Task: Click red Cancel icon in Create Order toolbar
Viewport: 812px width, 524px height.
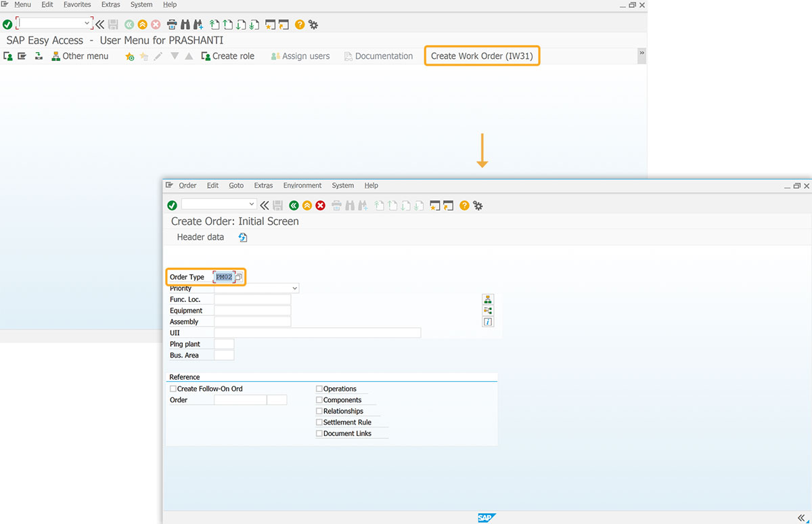Action: pyautogui.click(x=321, y=205)
